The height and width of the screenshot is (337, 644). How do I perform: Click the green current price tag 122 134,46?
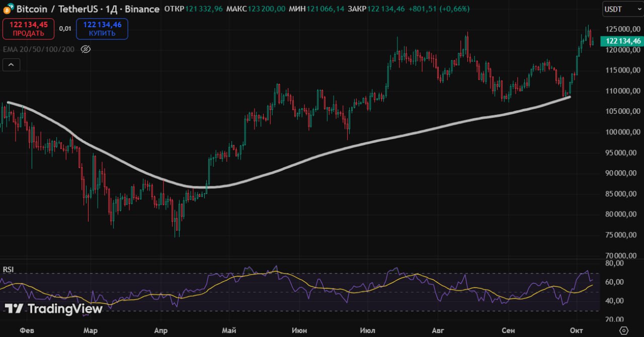coord(622,41)
